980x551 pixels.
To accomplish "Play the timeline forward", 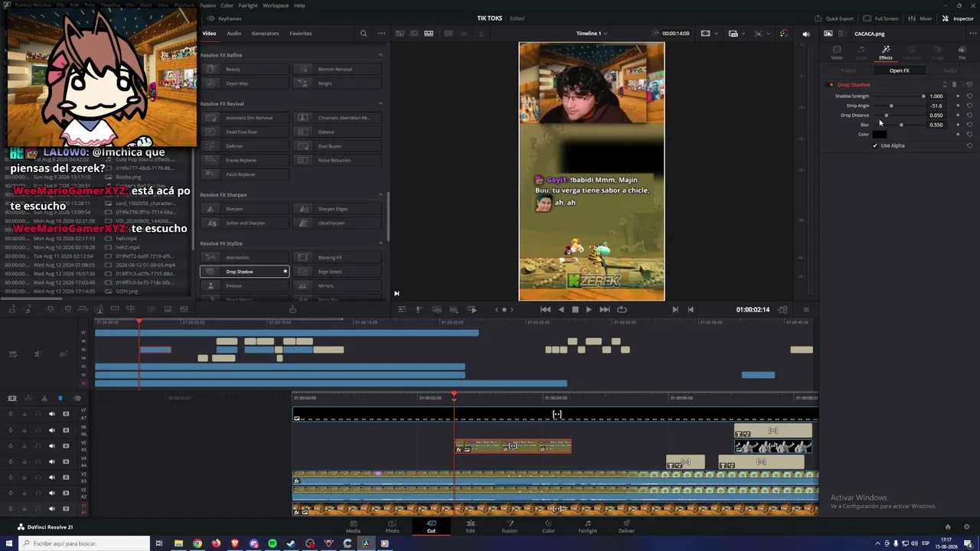I will [589, 310].
